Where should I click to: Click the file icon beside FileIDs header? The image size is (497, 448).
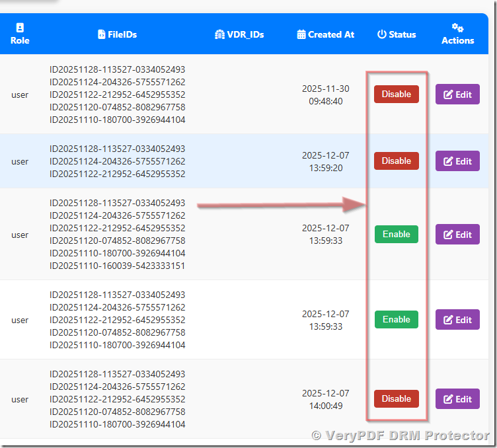(101, 34)
